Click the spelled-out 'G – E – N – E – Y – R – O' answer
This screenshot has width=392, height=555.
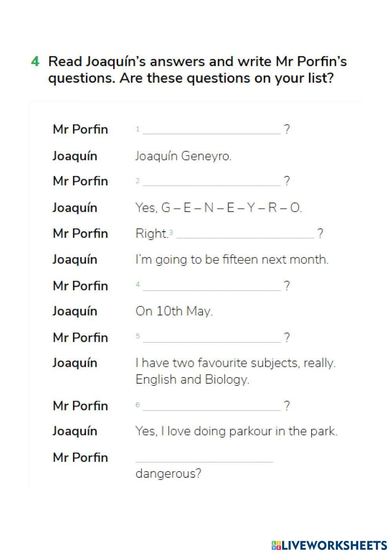pos(232,207)
